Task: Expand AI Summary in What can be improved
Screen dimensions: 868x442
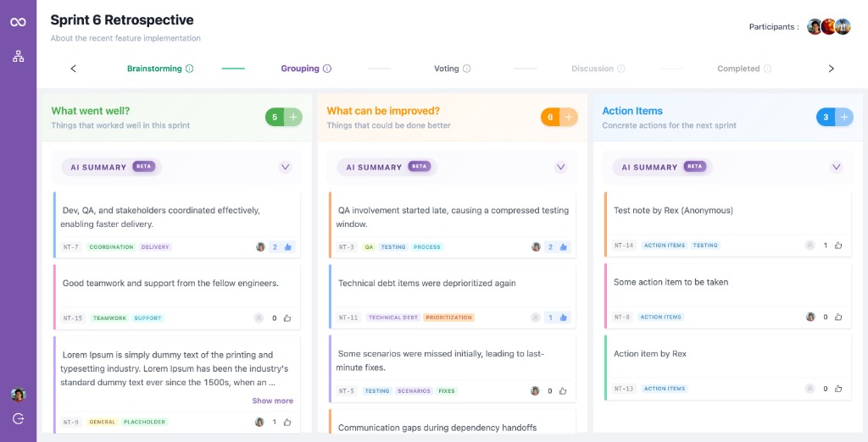Action: click(x=561, y=167)
